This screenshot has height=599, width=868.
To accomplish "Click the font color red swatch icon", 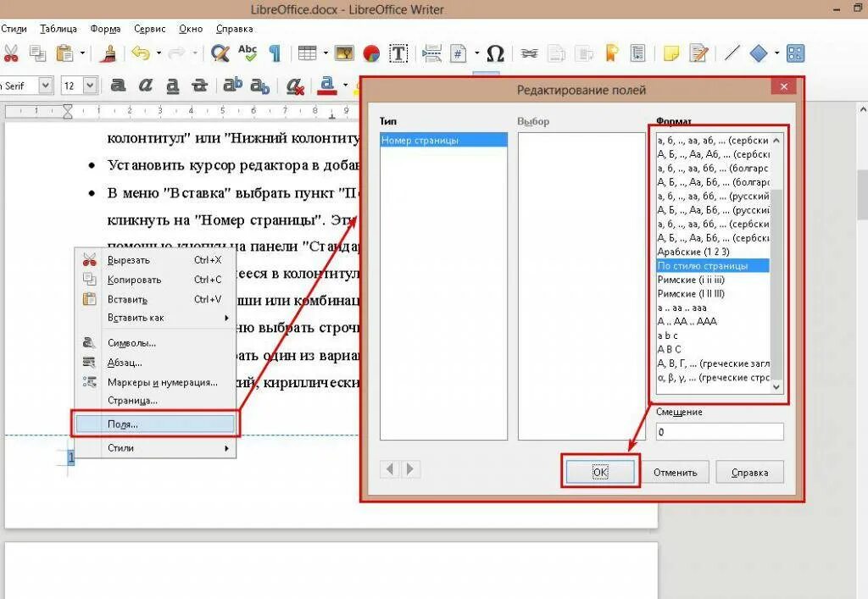I will [x=327, y=86].
